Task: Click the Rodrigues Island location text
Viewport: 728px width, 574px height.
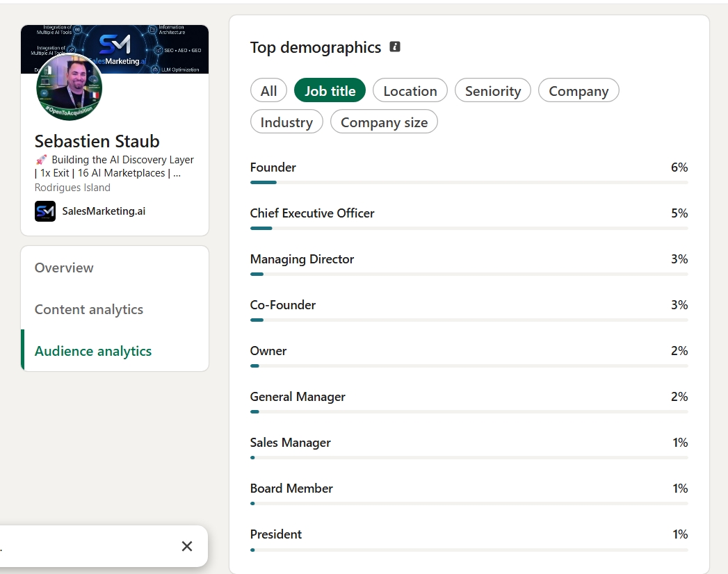Action: pos(72,188)
